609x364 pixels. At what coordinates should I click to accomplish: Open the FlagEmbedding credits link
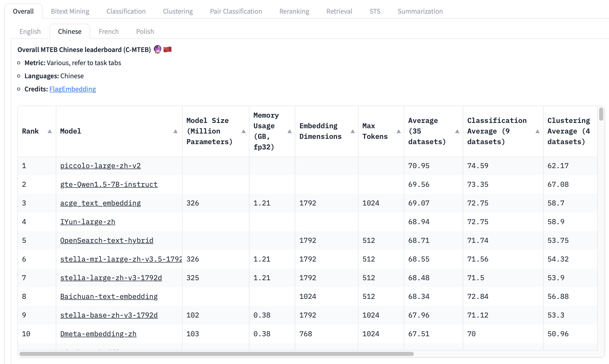pyautogui.click(x=72, y=89)
